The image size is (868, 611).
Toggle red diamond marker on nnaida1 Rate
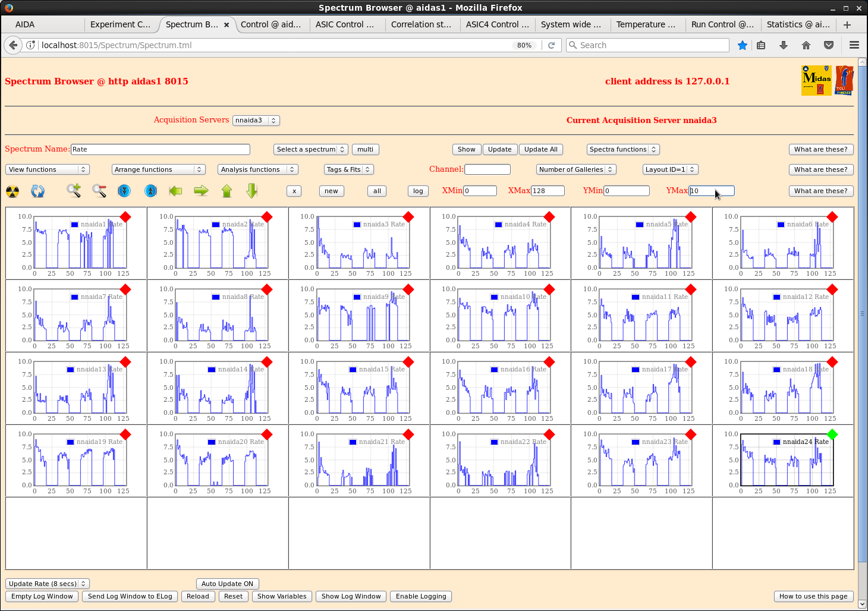click(125, 217)
